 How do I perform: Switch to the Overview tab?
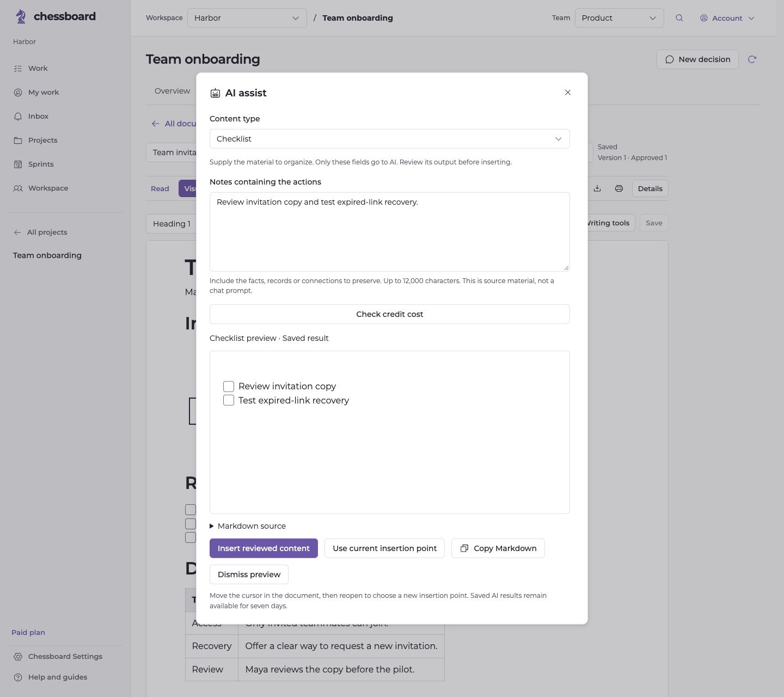172,91
